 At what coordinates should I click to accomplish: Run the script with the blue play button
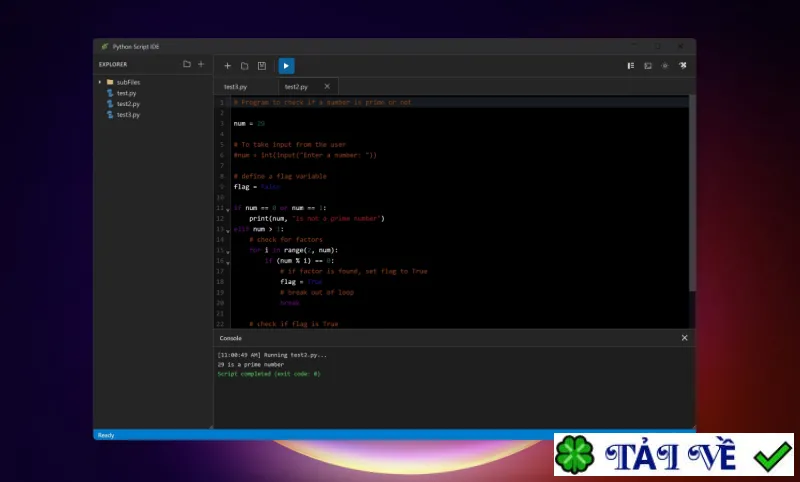286,66
